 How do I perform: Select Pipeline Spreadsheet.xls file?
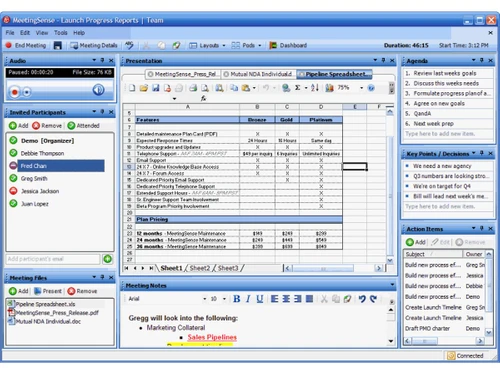(45, 304)
